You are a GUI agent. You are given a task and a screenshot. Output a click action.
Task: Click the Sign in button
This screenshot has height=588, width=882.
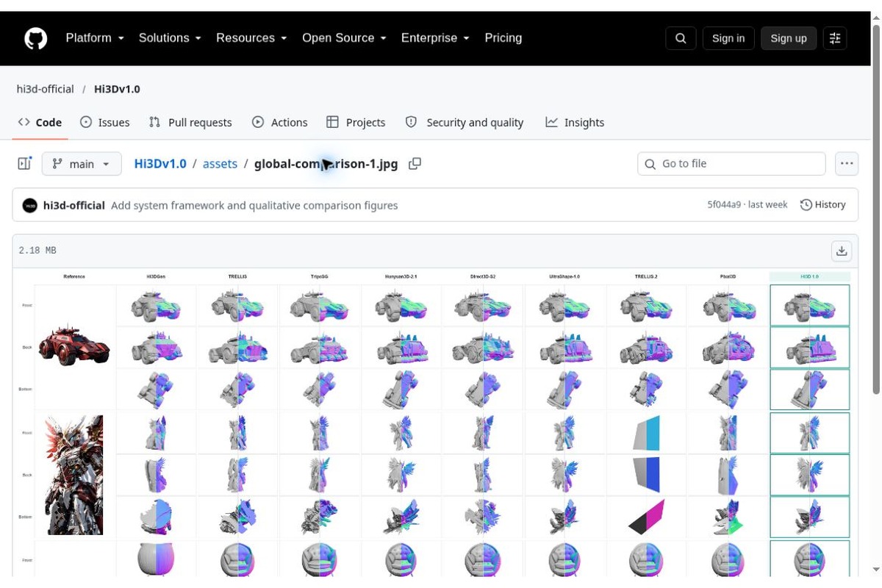728,38
